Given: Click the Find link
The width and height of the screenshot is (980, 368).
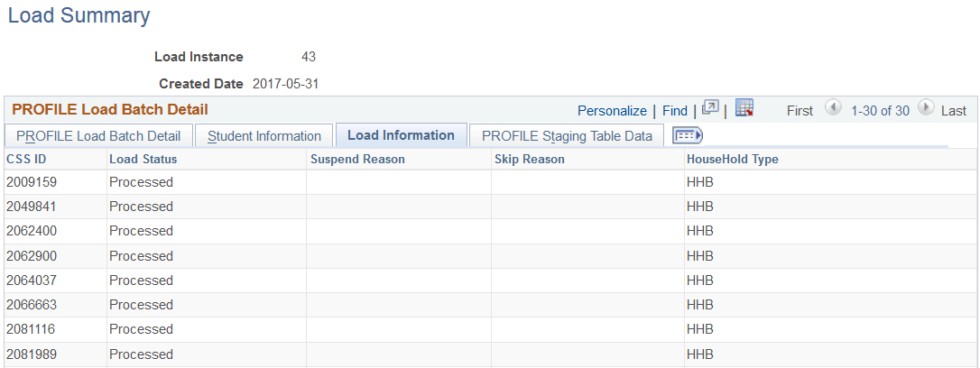Looking at the screenshot, I should pyautogui.click(x=675, y=111).
